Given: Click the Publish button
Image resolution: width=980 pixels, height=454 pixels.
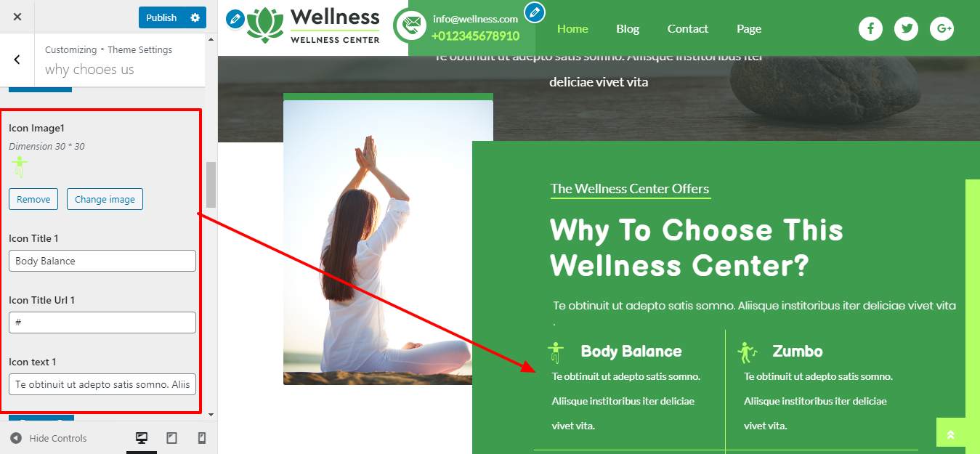Looking at the screenshot, I should (161, 17).
